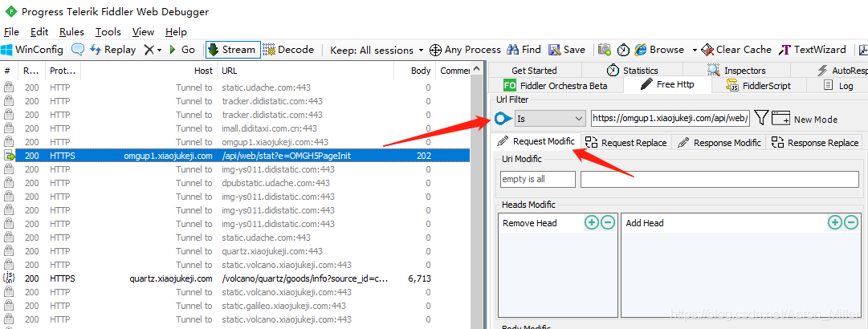
Task: Open the Keep: All sessions dropdown
Action: pos(377,51)
